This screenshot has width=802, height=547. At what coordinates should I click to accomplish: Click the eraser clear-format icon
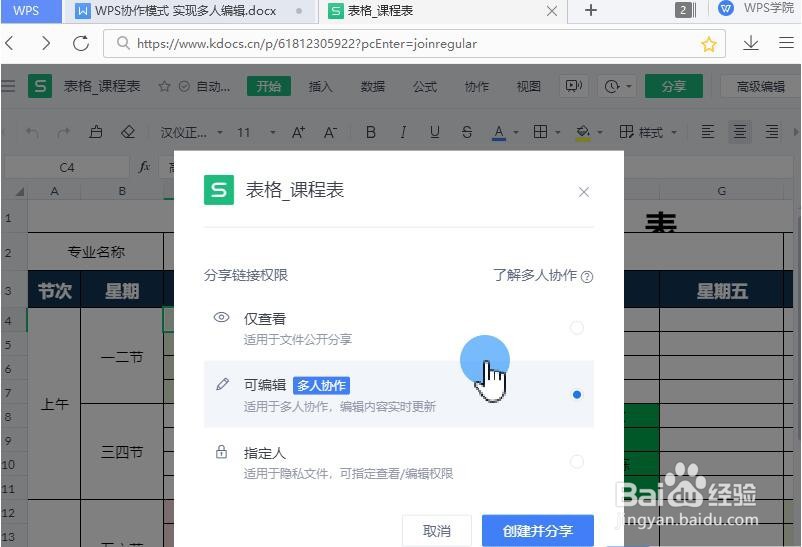point(128,132)
